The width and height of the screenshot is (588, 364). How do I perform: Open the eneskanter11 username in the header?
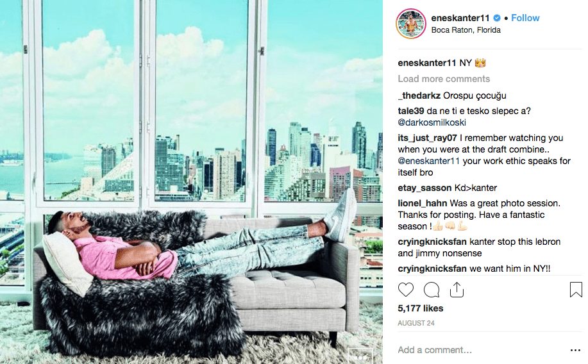point(460,18)
